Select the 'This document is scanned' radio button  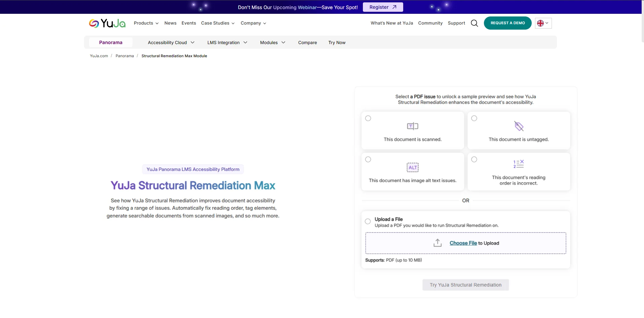point(368,118)
